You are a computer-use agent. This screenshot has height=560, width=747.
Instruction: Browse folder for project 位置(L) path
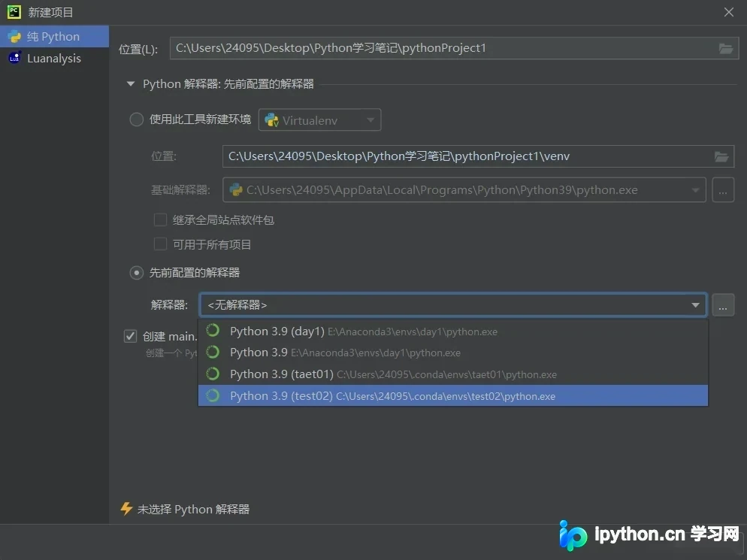[725, 48]
